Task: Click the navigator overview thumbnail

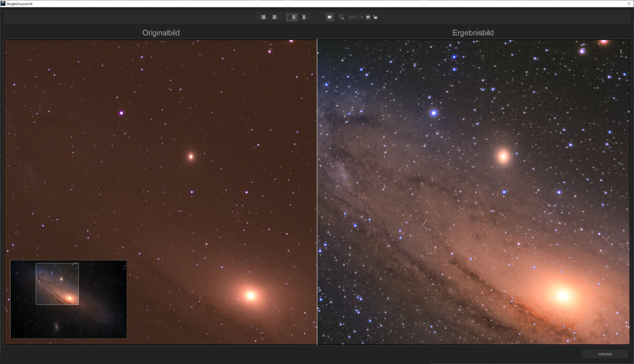Action: [x=68, y=299]
